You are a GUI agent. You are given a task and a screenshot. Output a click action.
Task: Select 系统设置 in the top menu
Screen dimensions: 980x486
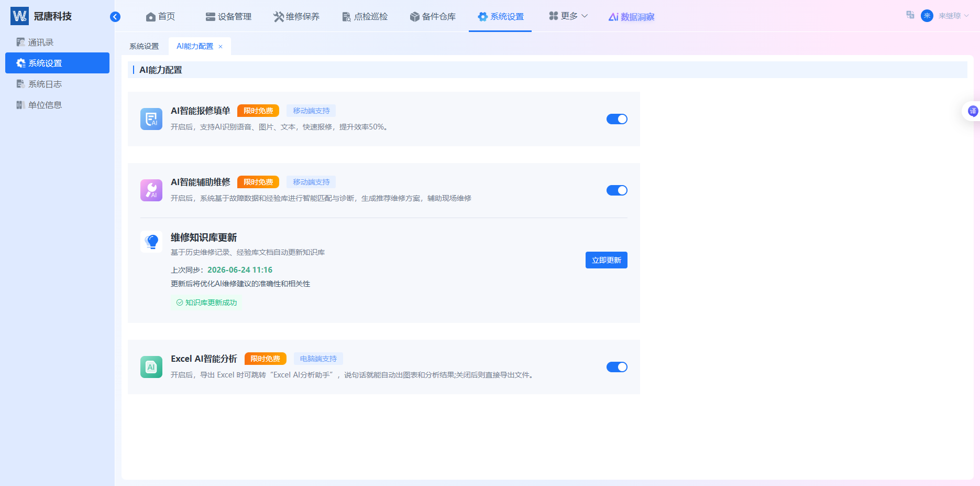(500, 16)
